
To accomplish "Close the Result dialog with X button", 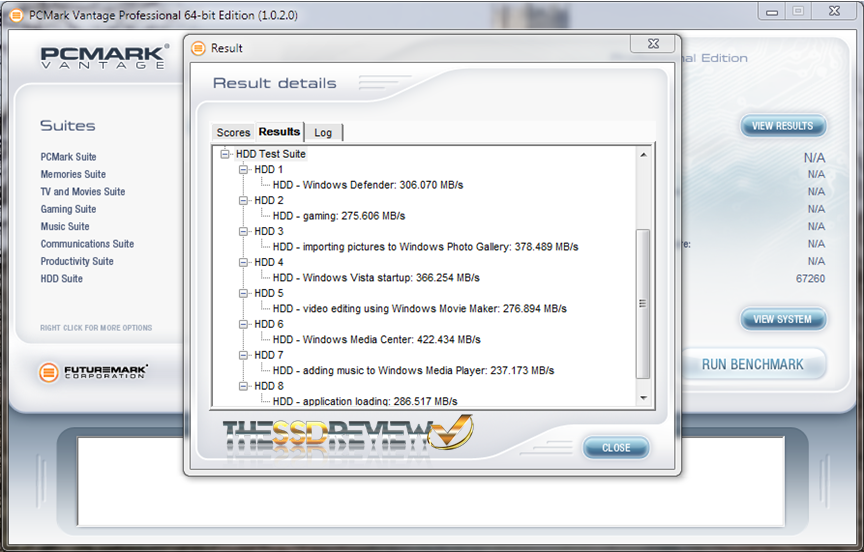I will tap(653, 44).
